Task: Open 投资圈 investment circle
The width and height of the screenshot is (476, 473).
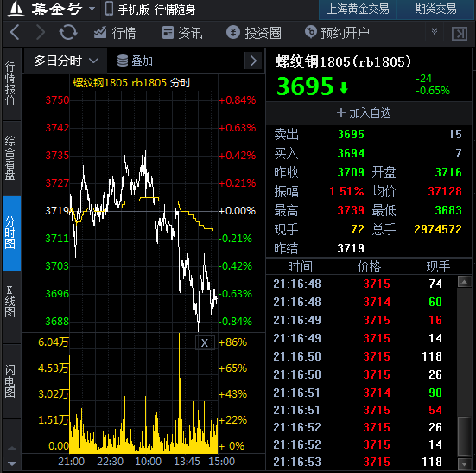Action: (254, 33)
